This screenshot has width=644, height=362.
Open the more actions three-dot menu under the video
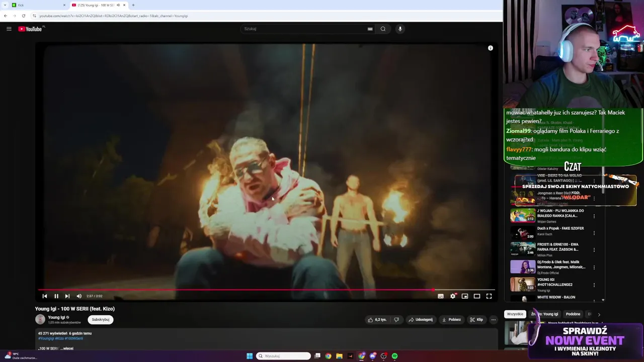(x=494, y=319)
